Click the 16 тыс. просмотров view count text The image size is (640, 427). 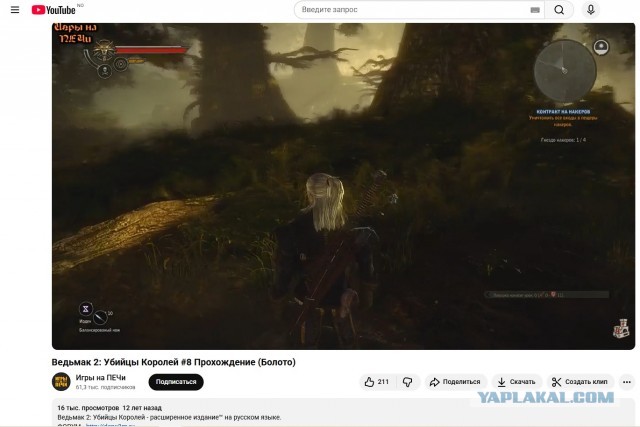(x=88, y=408)
